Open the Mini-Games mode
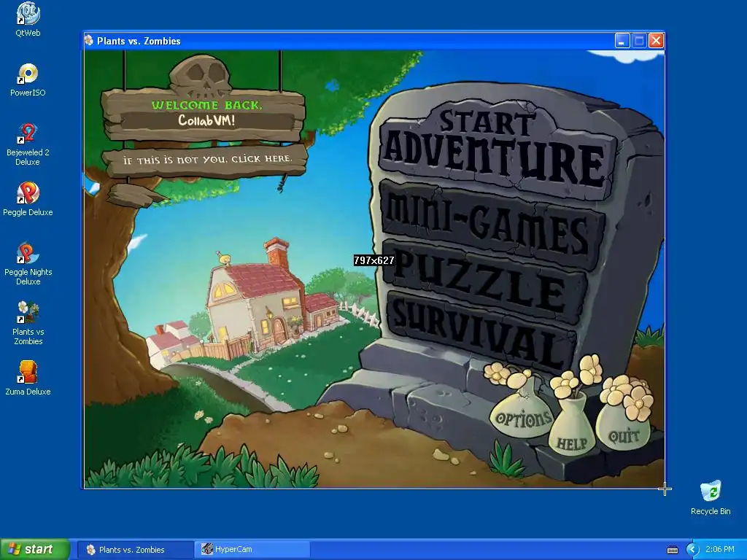 (x=491, y=224)
